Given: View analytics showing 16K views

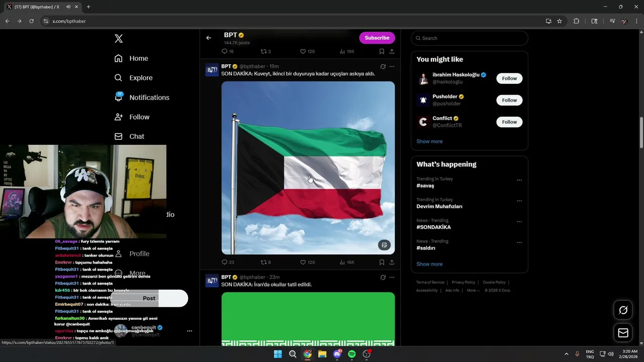Looking at the screenshot, I should [347, 262].
